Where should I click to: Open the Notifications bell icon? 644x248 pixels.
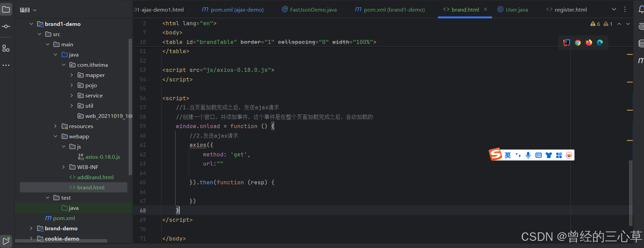pyautogui.click(x=641, y=10)
